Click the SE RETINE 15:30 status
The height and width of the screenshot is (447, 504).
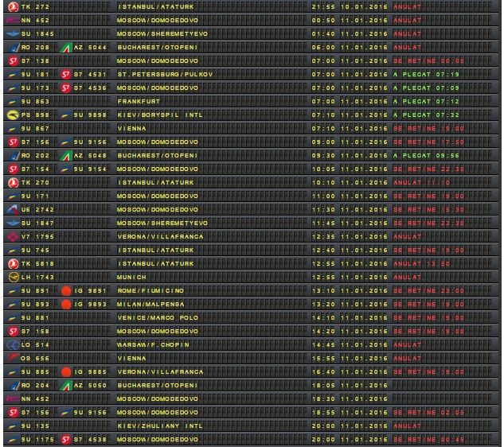pyautogui.click(x=429, y=210)
